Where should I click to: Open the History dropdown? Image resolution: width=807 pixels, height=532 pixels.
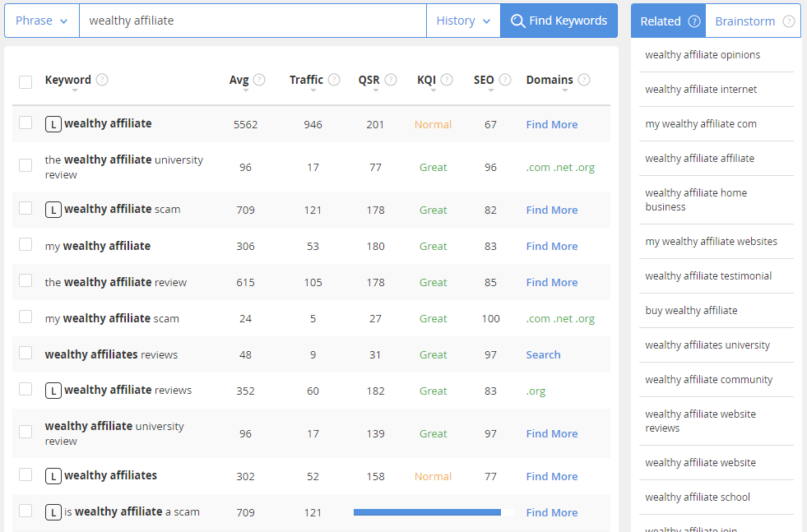463,21
